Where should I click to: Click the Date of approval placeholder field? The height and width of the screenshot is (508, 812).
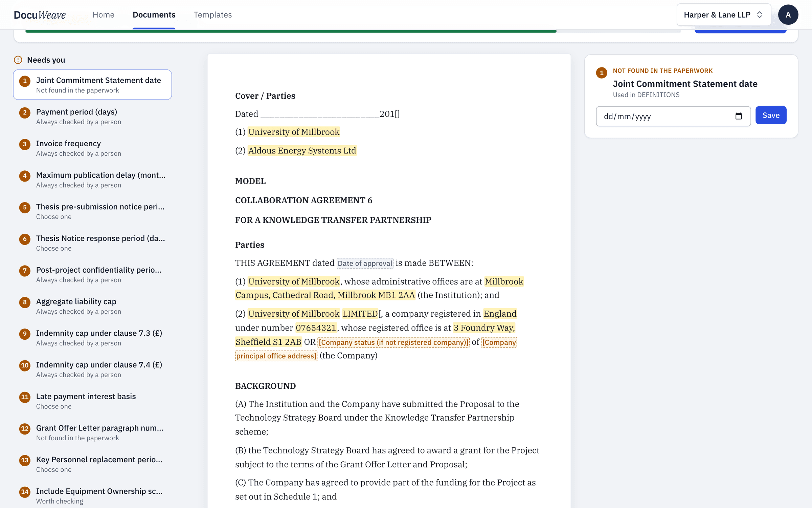tap(365, 263)
